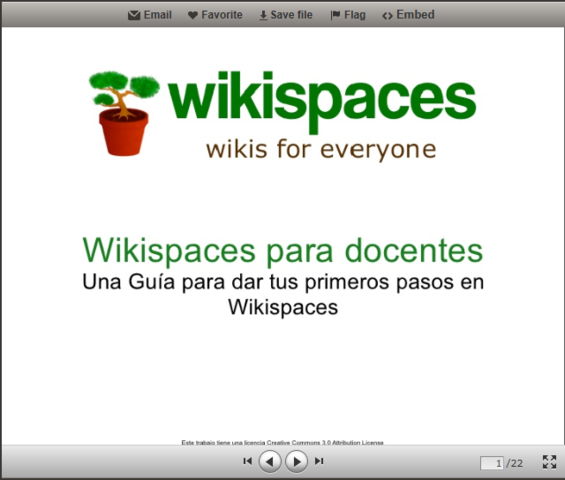Click the Creative Commons license footer text

coord(282,442)
